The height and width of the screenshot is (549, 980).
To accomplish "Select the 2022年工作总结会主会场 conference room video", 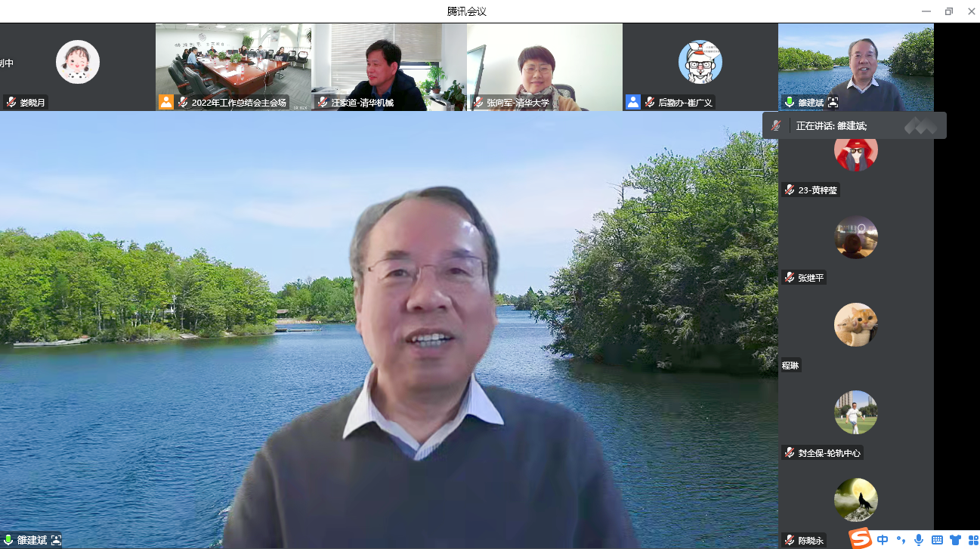I will [x=233, y=67].
